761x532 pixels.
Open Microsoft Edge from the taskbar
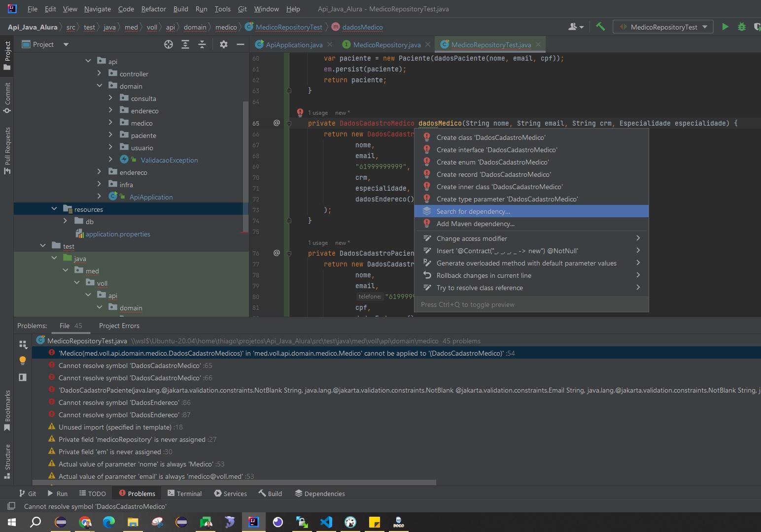coord(109,522)
